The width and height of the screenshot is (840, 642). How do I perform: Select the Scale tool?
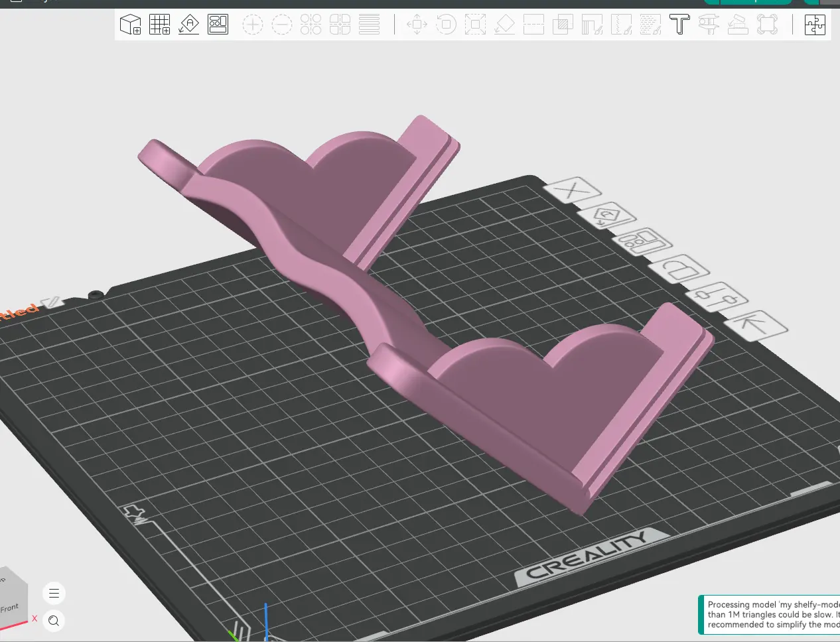click(475, 25)
